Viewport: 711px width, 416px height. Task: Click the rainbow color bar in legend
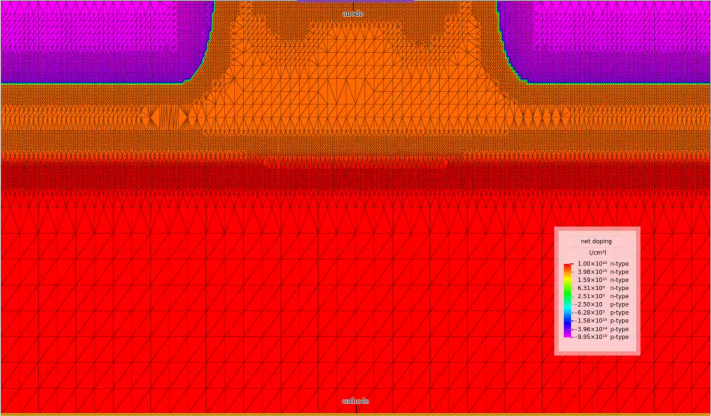click(x=568, y=300)
